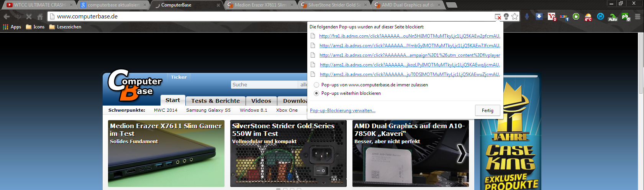Select 'Pop-ups weiterhin blockieren' radio button

[316, 93]
